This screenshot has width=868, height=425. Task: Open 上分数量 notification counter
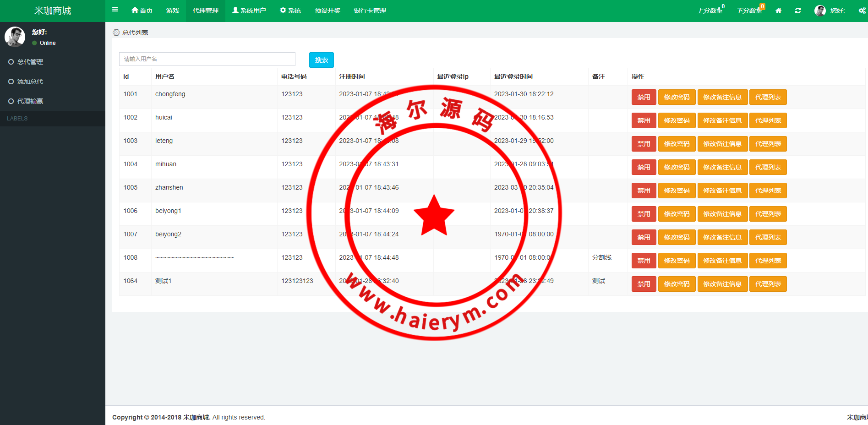click(710, 11)
